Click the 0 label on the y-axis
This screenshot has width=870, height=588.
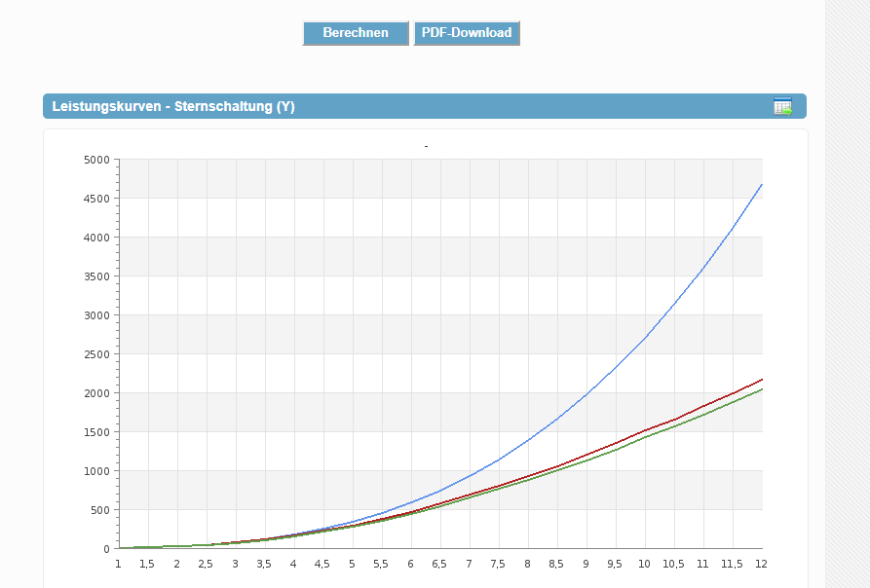pyautogui.click(x=106, y=549)
